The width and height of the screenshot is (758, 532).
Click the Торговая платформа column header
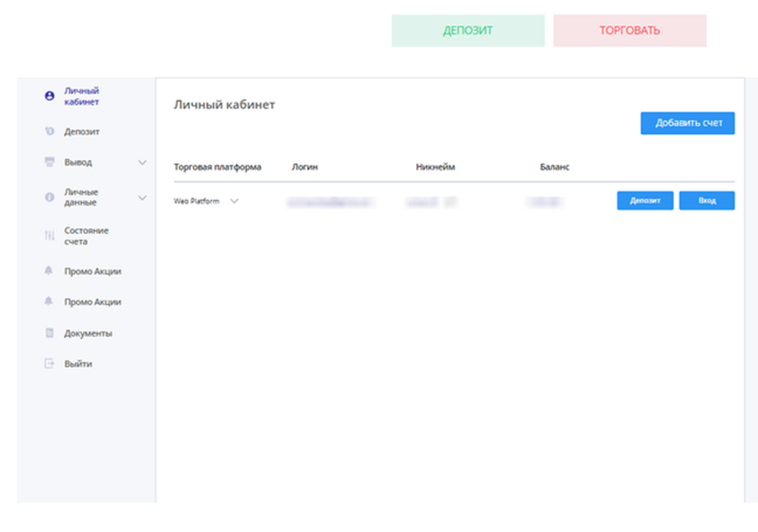click(218, 167)
